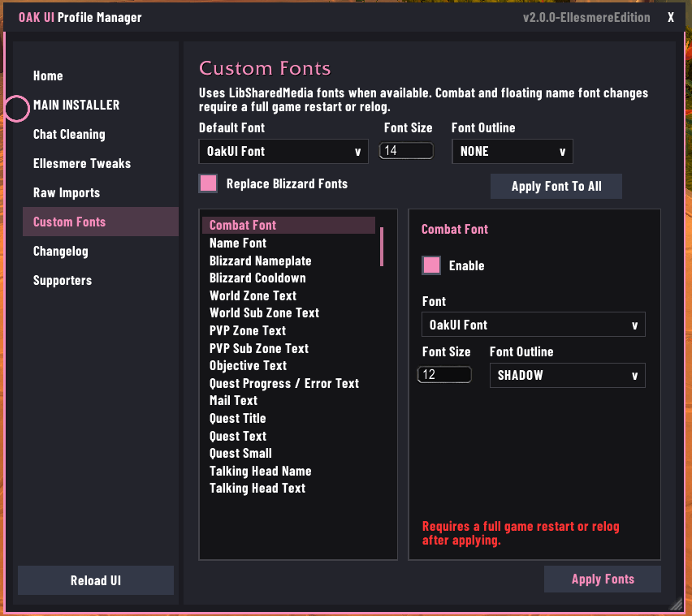
Task: Toggle the Combat Font Enable checkbox
Action: (x=431, y=265)
